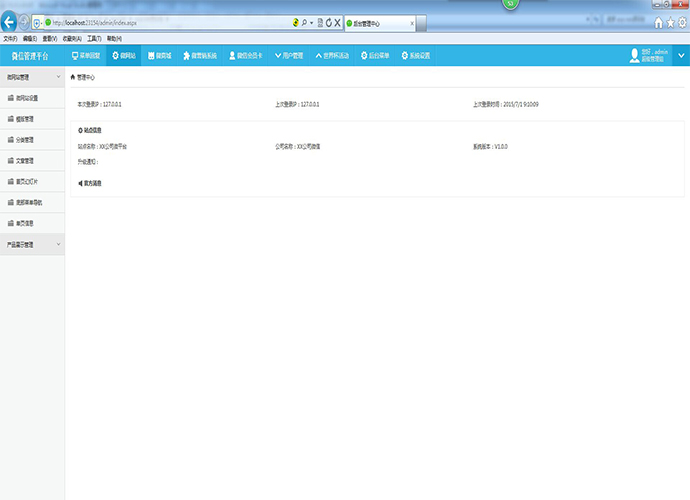
Task: Open the browser tools gear icon
Action: click(682, 22)
